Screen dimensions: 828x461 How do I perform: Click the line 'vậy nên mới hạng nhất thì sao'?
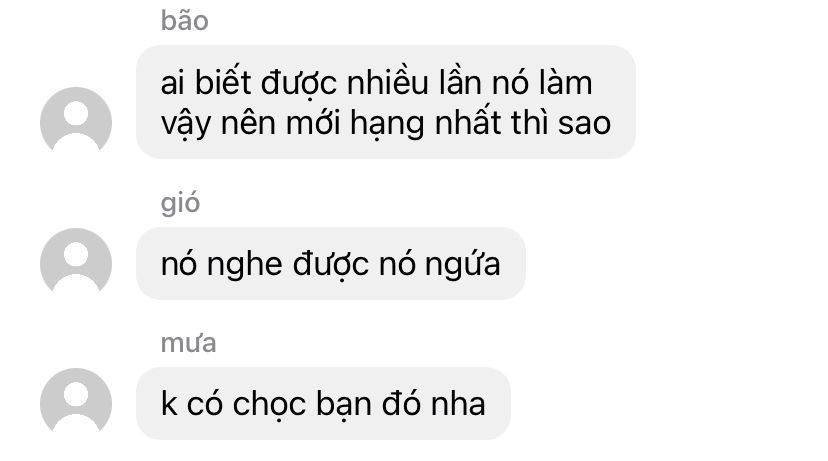[x=385, y=124]
